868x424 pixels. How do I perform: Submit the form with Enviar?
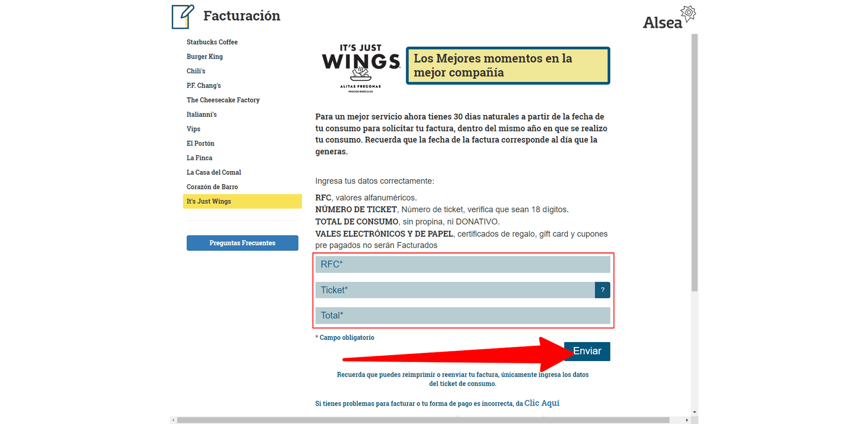(587, 351)
